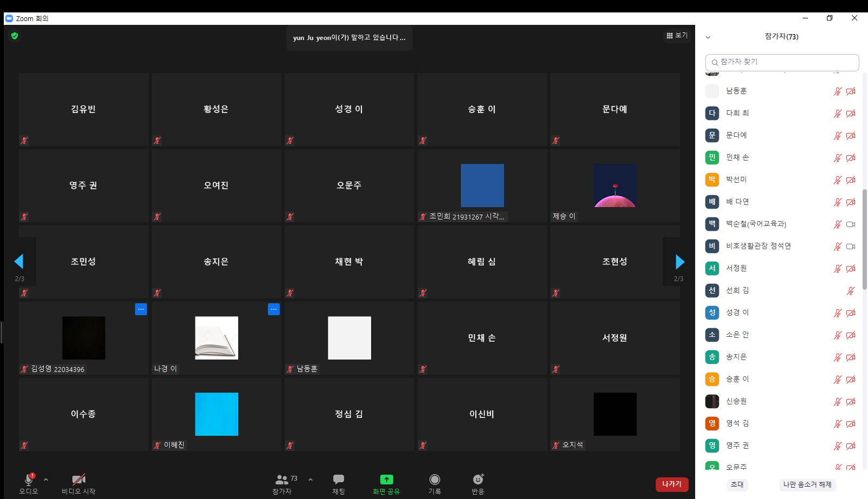Click the red 나가기 leave button
This screenshot has height=499, width=868.
(x=671, y=484)
